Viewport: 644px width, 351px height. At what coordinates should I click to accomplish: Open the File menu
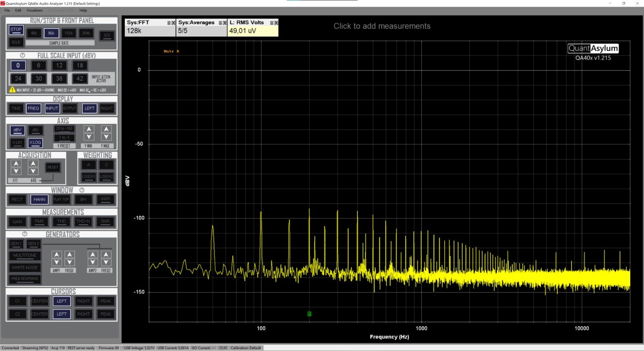tap(7, 10)
